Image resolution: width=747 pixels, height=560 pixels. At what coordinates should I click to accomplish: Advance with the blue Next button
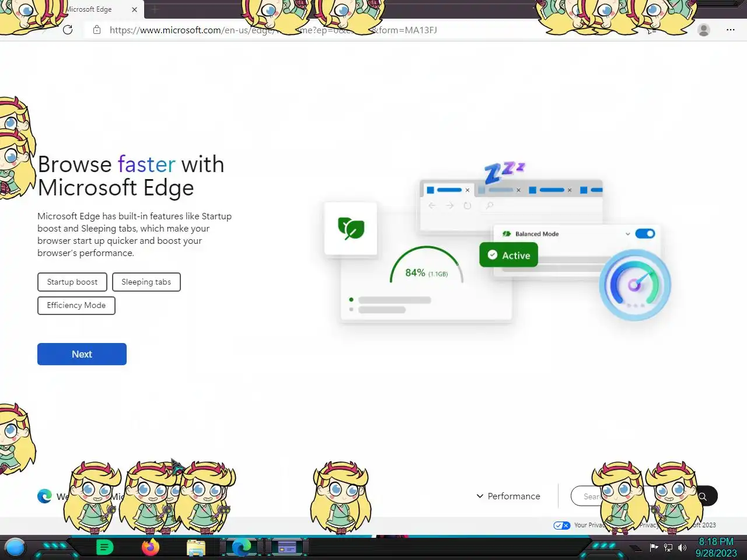(82, 354)
